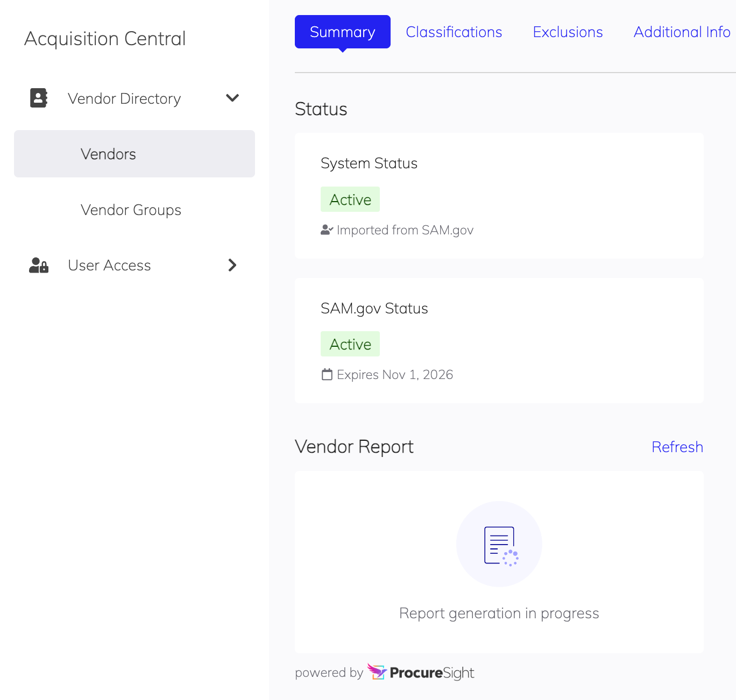Image resolution: width=736 pixels, height=700 pixels.
Task: Click the 'SAM.gov Status' card heading
Action: [374, 308]
